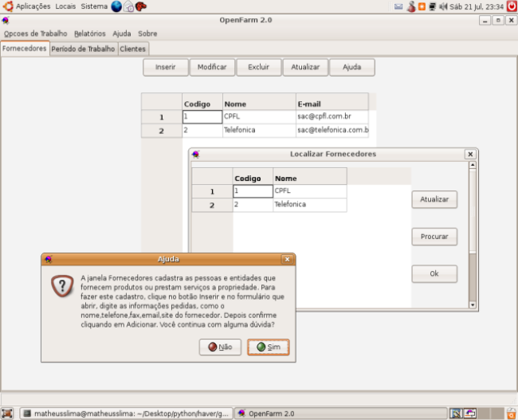Select sac@telefonica.com.b email cell

pyautogui.click(x=332, y=130)
